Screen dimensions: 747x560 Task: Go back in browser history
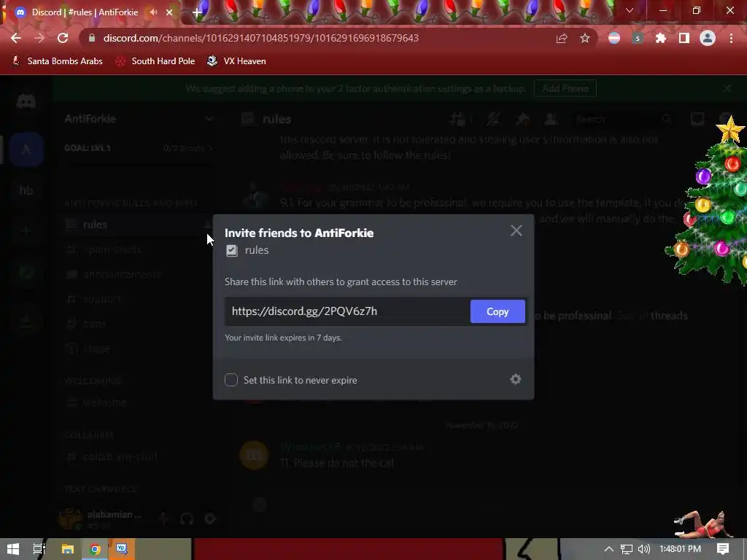point(16,38)
